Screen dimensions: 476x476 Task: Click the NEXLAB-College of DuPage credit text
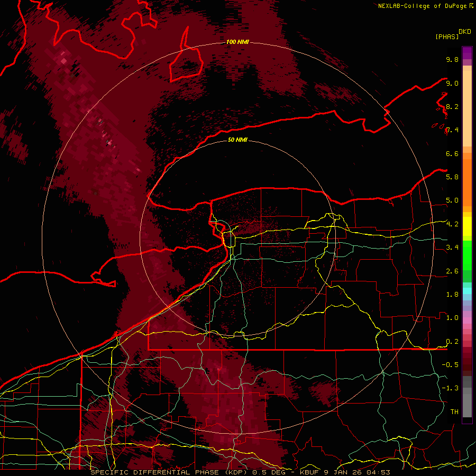tap(423, 6)
